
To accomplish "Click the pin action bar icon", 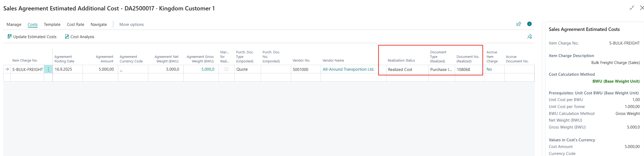I will click(529, 37).
